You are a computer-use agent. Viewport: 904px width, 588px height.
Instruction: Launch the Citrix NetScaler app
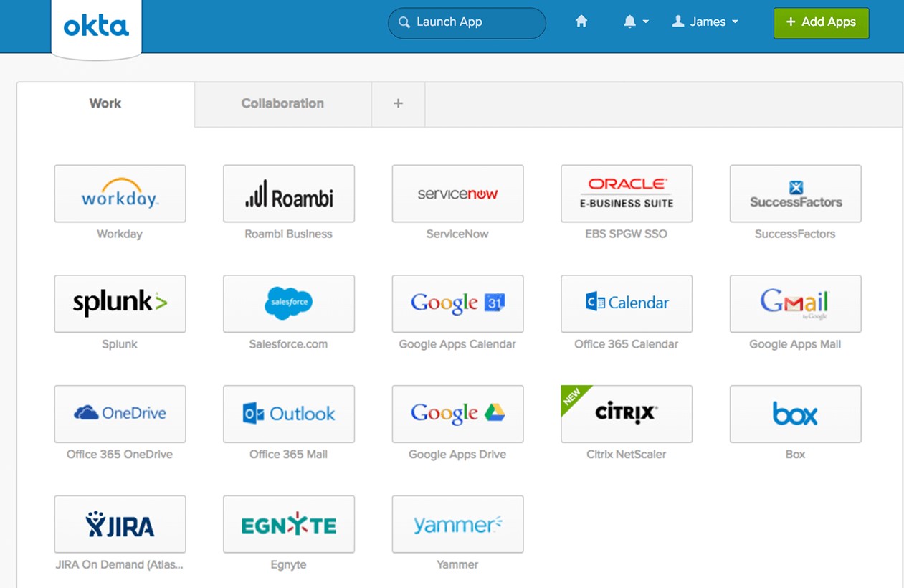pos(626,414)
